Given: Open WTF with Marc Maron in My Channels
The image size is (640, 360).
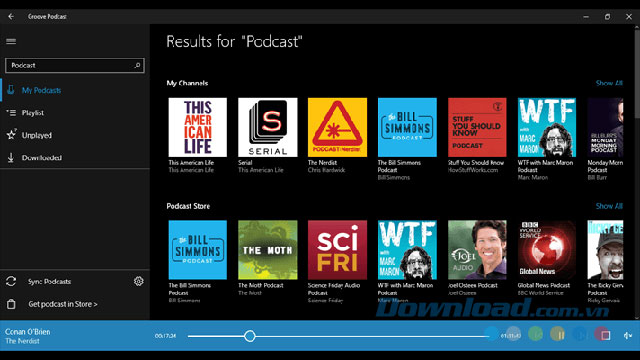Looking at the screenshot, I should (547, 127).
